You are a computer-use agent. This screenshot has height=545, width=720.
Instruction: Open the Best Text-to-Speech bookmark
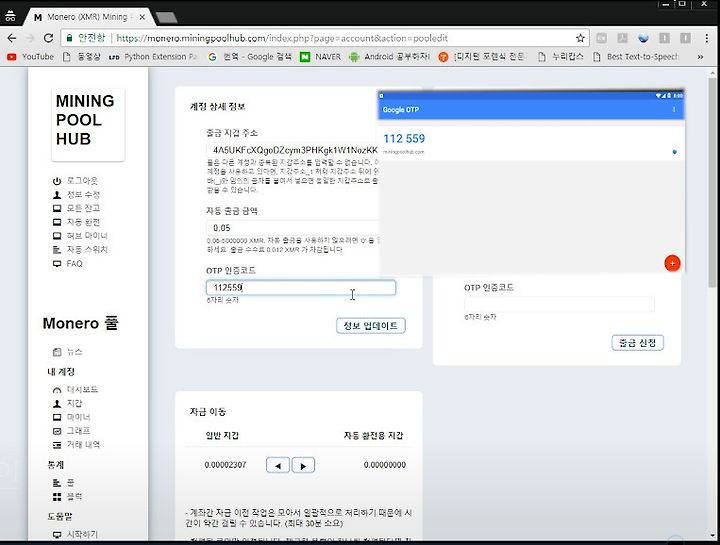point(636,56)
